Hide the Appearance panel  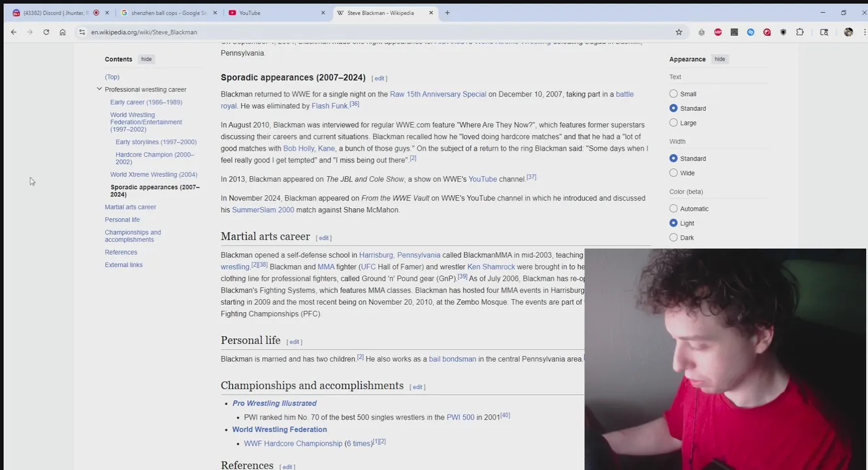720,59
